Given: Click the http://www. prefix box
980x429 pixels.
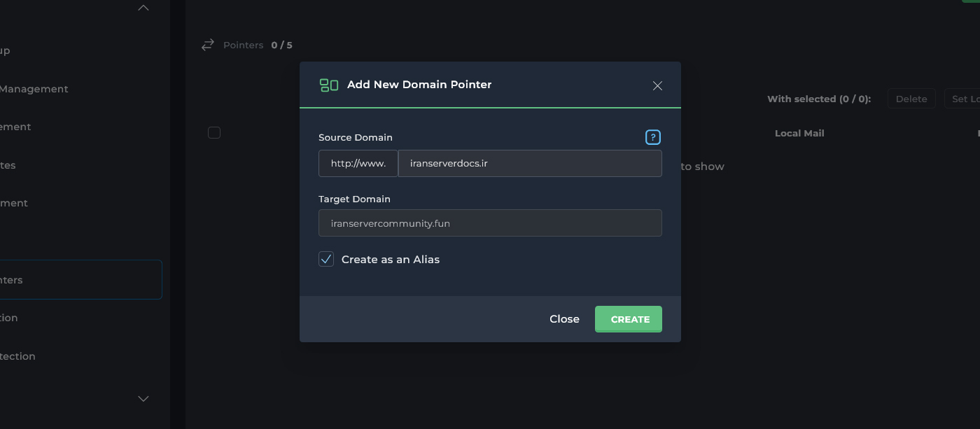Looking at the screenshot, I should [358, 163].
